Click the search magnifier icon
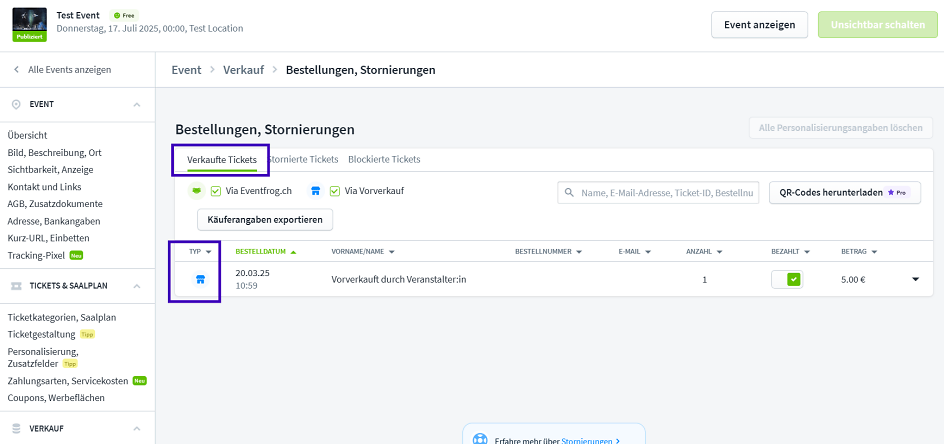The height and width of the screenshot is (444, 944). pyautogui.click(x=569, y=192)
